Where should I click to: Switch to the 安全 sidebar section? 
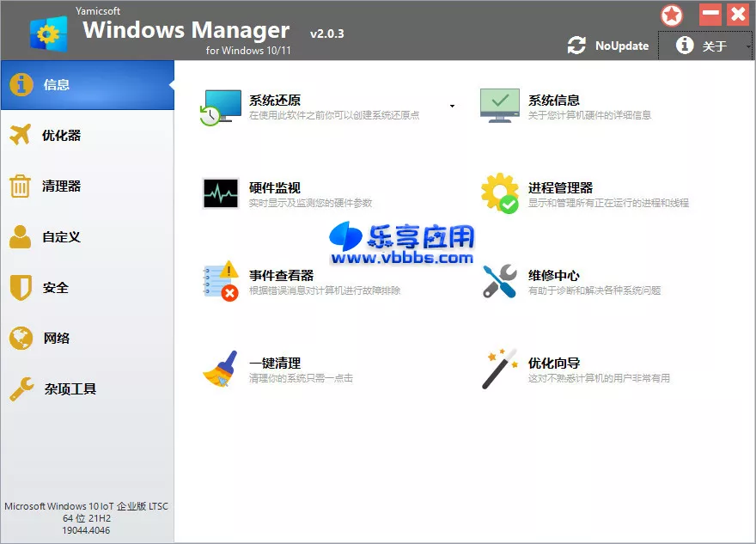[x=19, y=287]
